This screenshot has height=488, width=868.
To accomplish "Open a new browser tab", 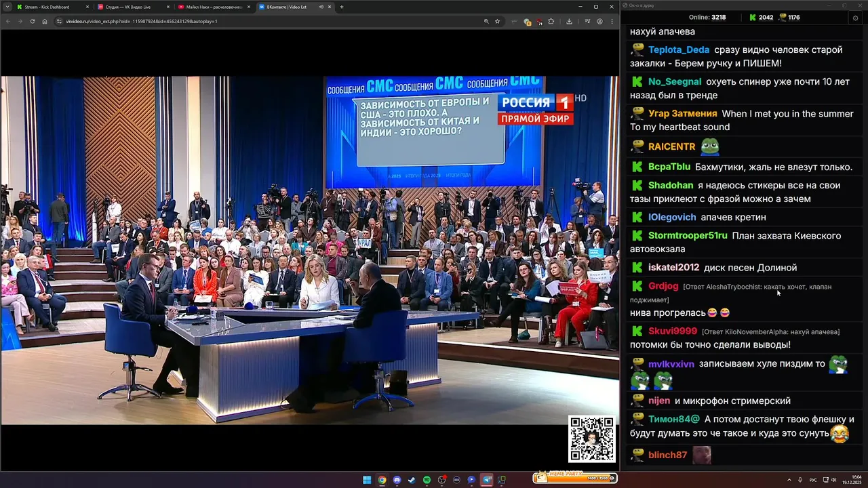I will click(x=341, y=7).
